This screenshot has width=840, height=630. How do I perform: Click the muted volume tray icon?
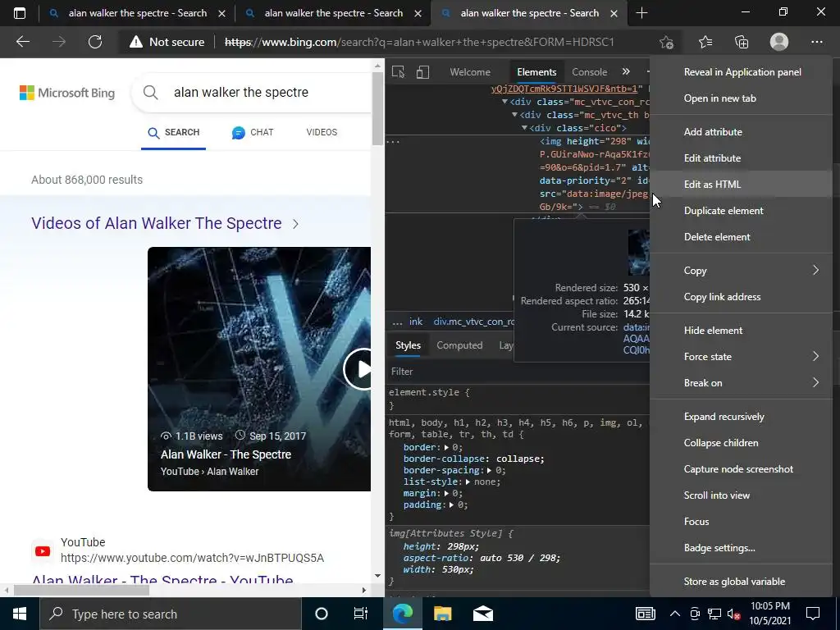(734, 614)
